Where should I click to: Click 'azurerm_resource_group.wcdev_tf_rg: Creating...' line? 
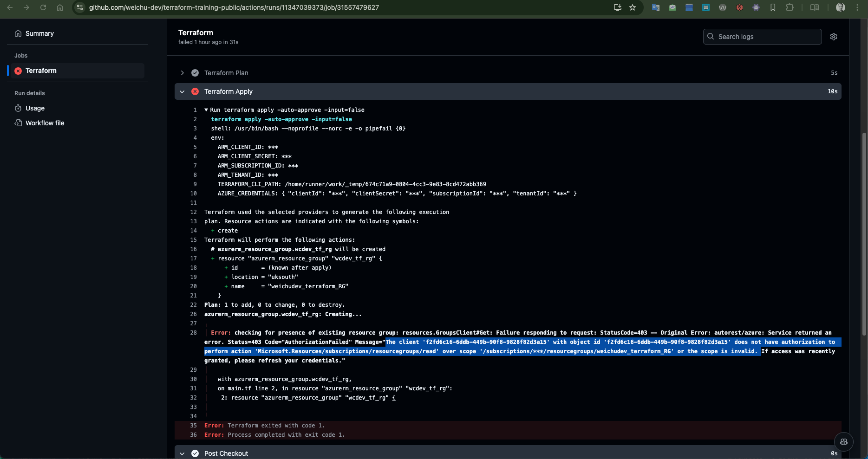pos(283,314)
